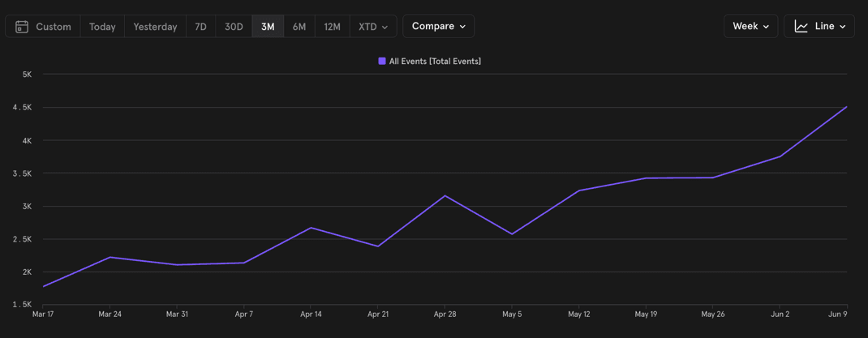This screenshot has height=338, width=868.
Task: Click the Jun 9 data point on line
Action: pos(846,107)
